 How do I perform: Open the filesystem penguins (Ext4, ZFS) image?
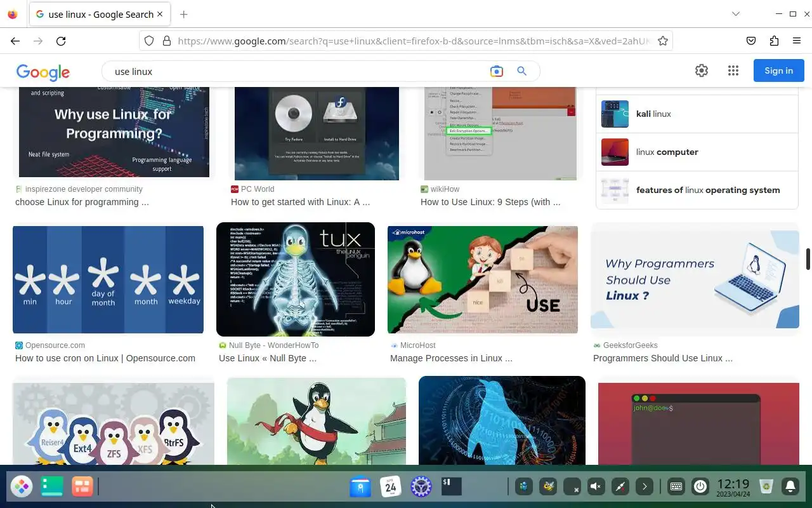click(114, 423)
